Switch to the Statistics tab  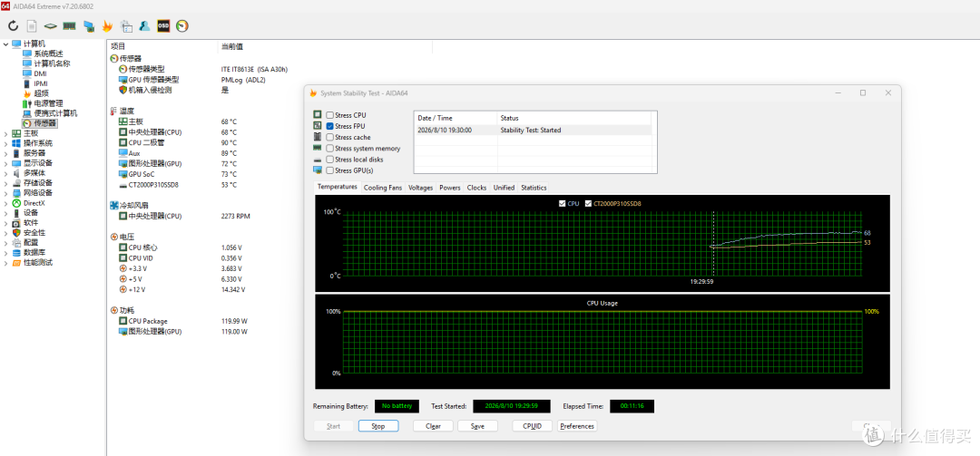point(534,188)
